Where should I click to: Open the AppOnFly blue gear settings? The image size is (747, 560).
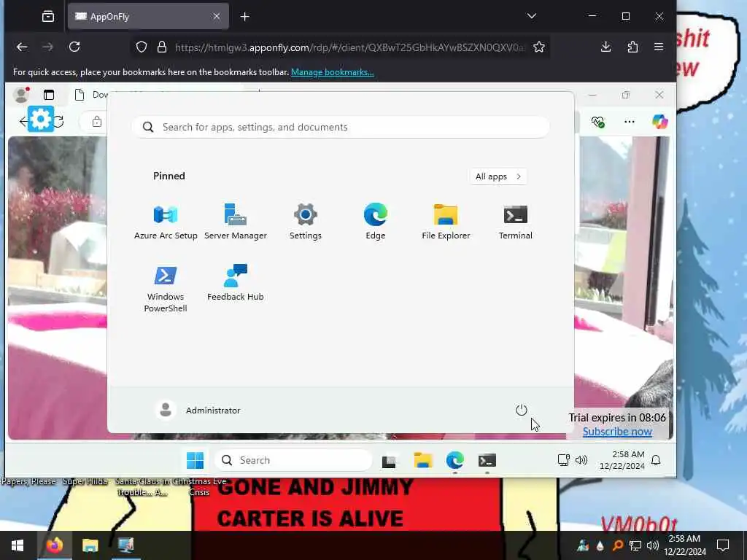tap(41, 119)
